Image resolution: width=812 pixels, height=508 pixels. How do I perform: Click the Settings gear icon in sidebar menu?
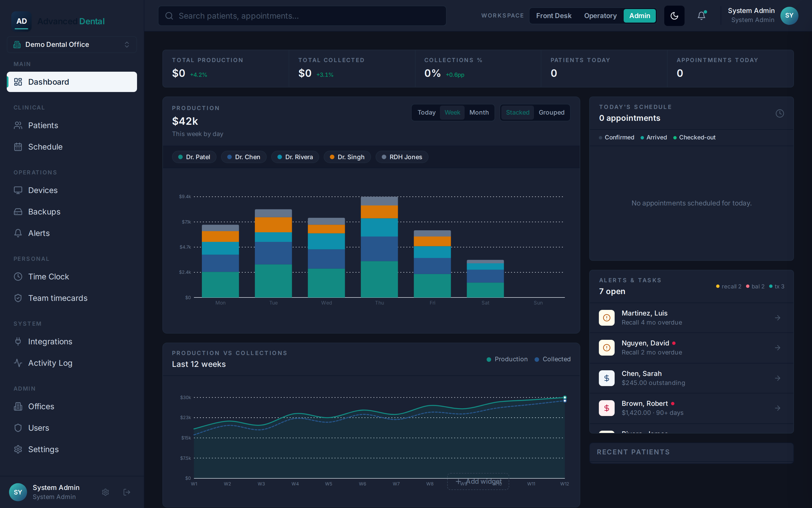(x=18, y=450)
